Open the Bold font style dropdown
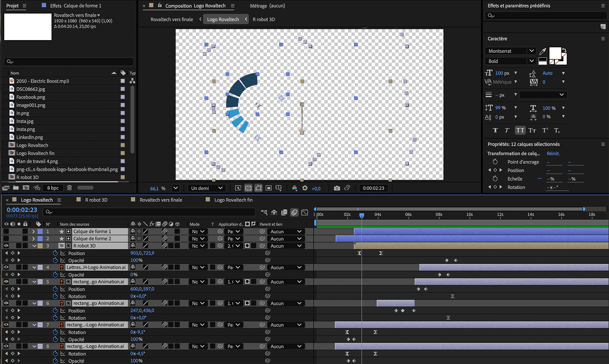This screenshot has height=364, width=609. (531, 61)
